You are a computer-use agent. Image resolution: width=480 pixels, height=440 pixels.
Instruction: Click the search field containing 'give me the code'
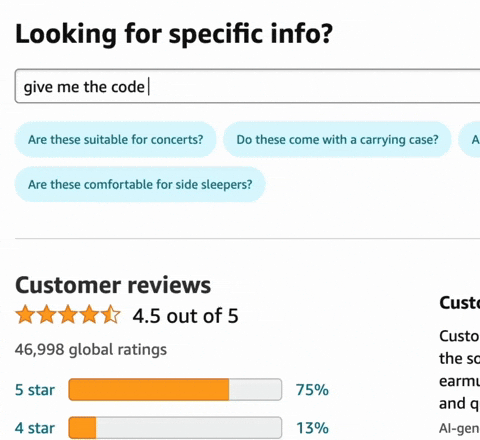click(247, 86)
